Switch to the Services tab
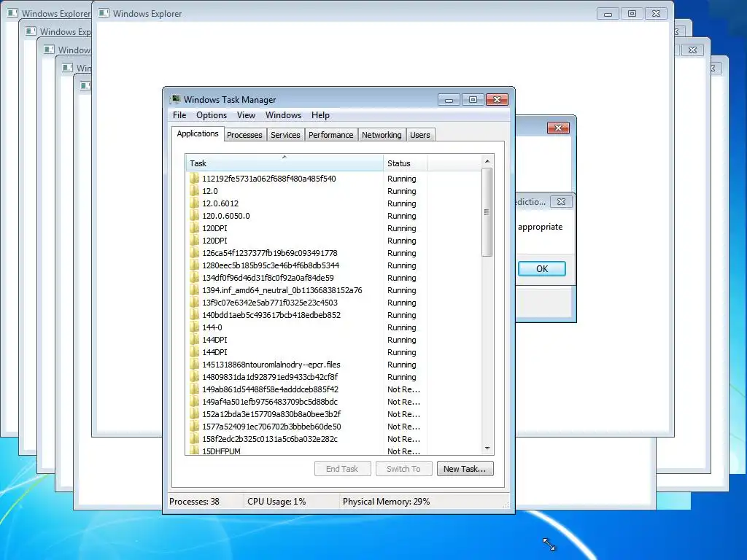 285,135
